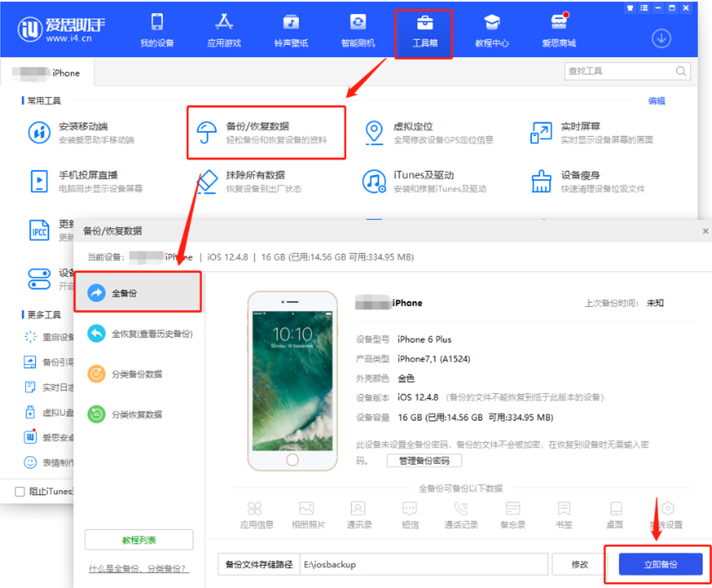Open 备份/恢复数据 umbrella tool

(x=266, y=132)
